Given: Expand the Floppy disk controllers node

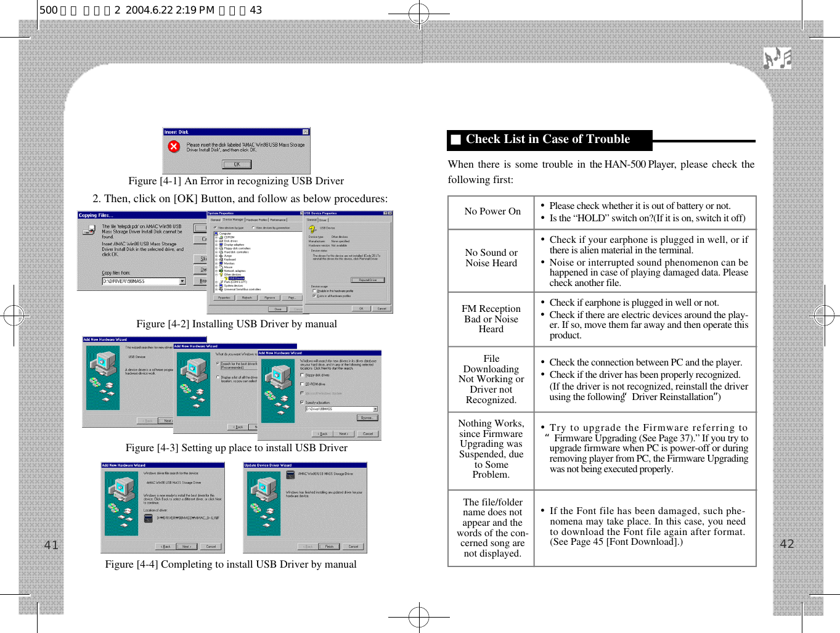Looking at the screenshot, I should coord(216,248).
